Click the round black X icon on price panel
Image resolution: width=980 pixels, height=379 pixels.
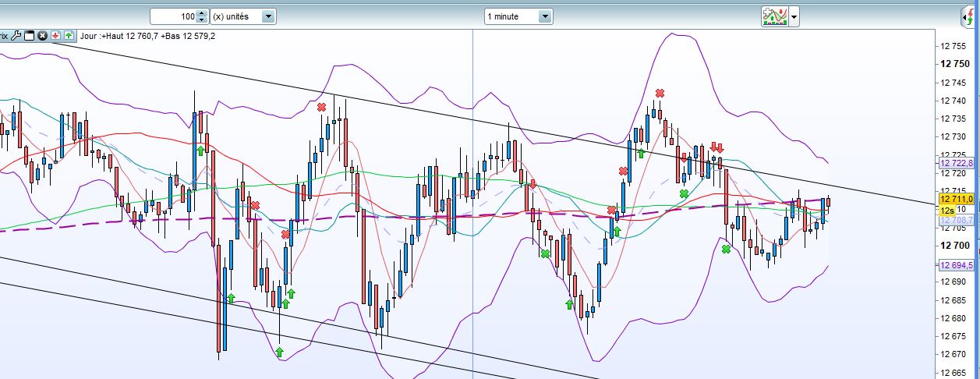coord(42,35)
